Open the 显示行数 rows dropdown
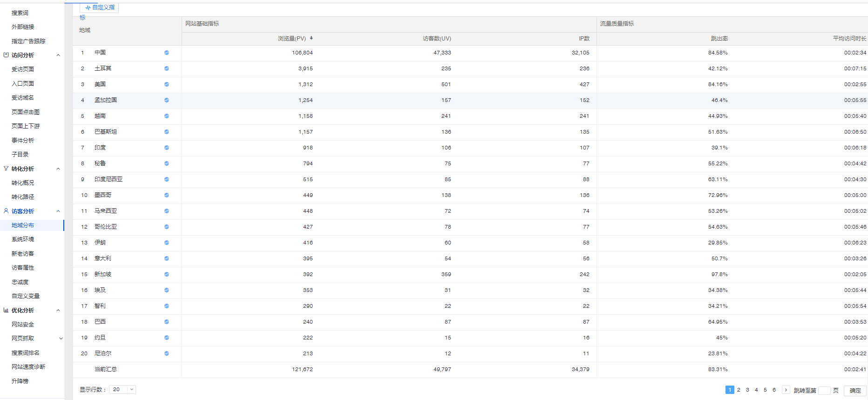The width and height of the screenshot is (868, 400). click(x=122, y=389)
